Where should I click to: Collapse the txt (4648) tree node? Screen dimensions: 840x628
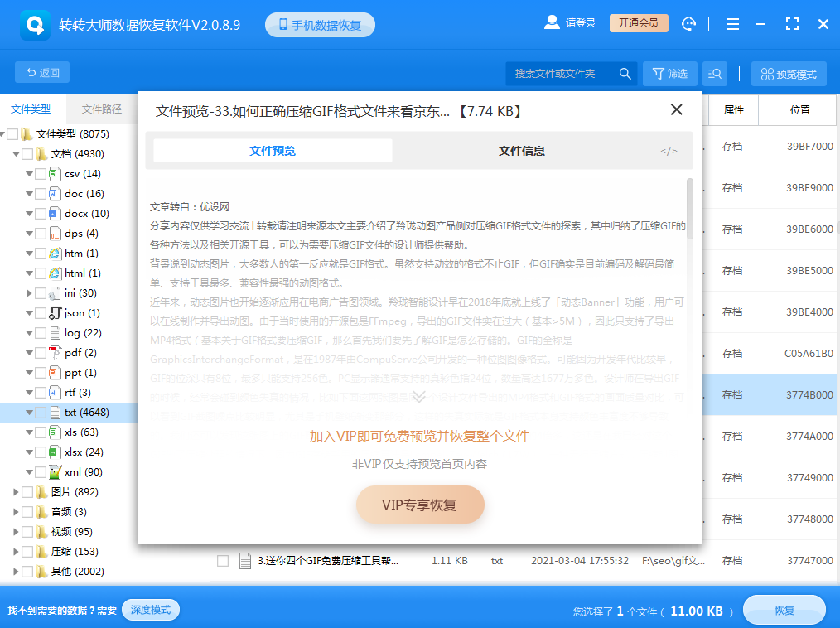pos(29,413)
